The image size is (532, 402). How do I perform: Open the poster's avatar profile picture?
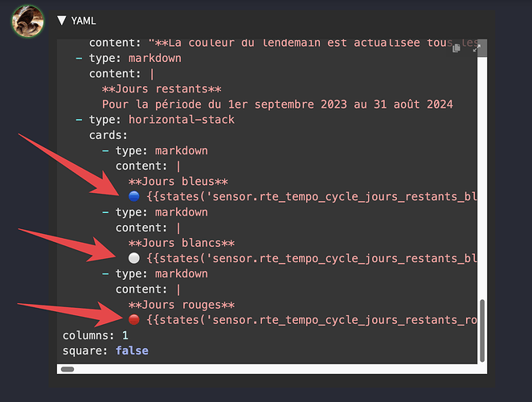click(x=27, y=20)
